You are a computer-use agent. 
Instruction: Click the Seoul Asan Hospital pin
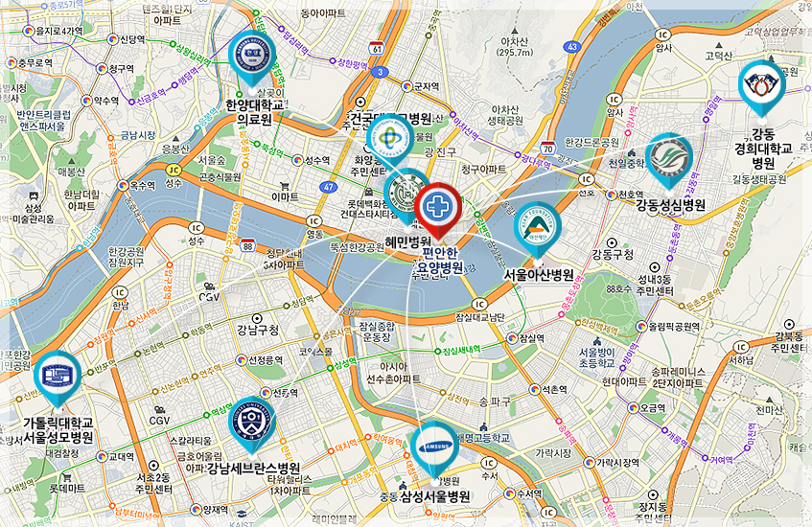pyautogui.click(x=538, y=229)
